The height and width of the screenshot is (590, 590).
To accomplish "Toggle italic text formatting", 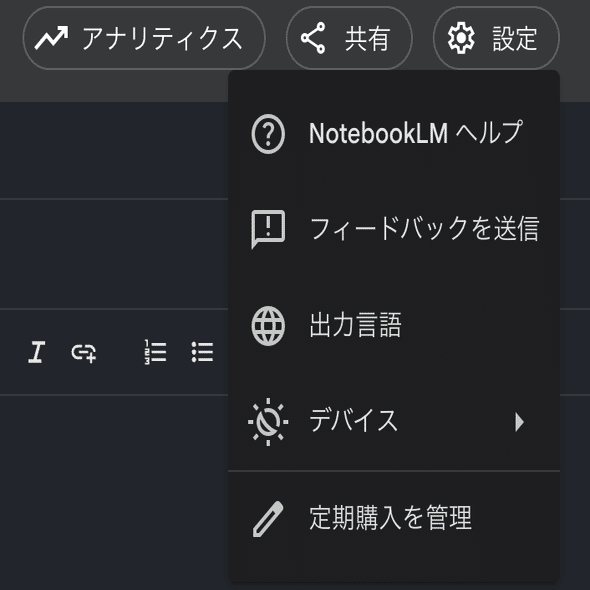I will [x=37, y=352].
